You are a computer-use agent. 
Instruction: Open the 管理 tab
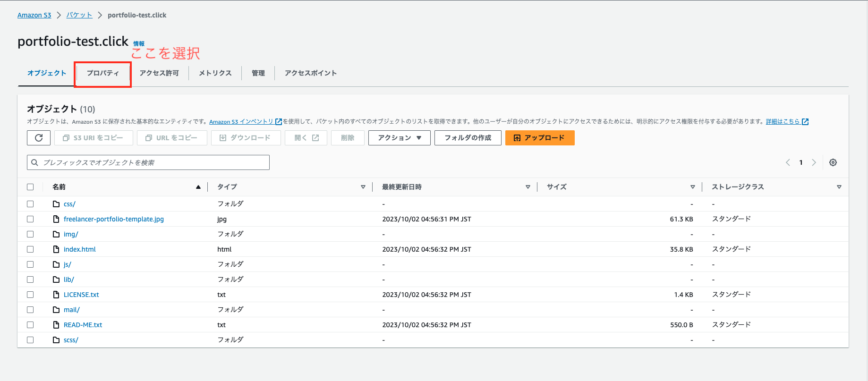coord(258,73)
